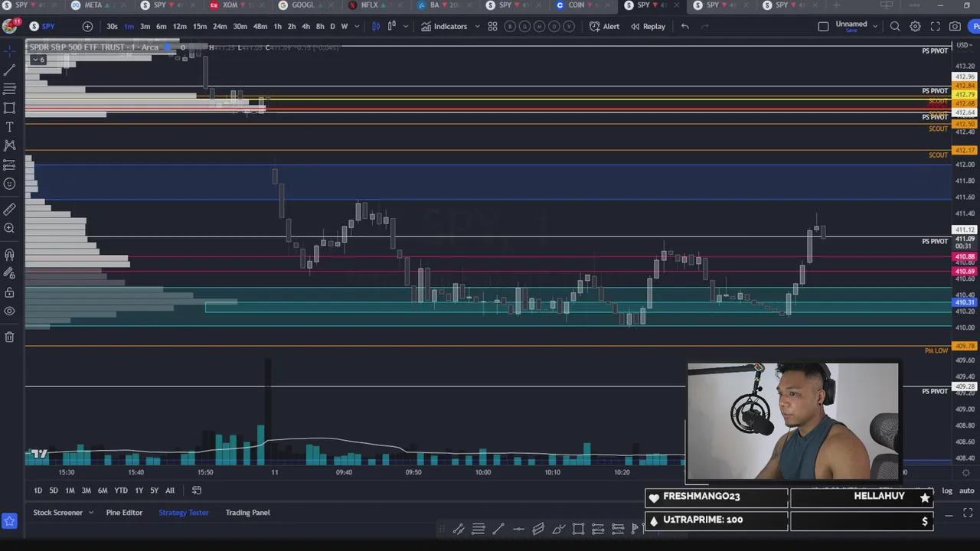Open the Unnamed layout dropdown
The width and height of the screenshot is (980, 551).
click(x=857, y=26)
